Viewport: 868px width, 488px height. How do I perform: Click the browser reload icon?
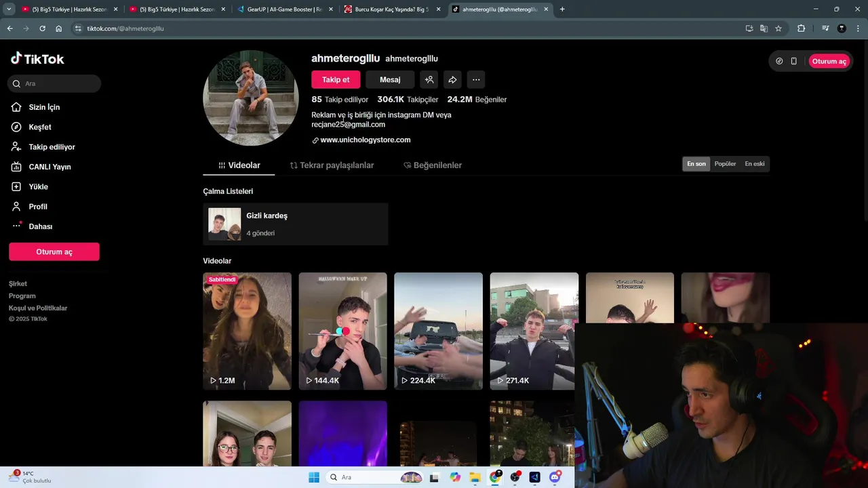click(x=42, y=28)
